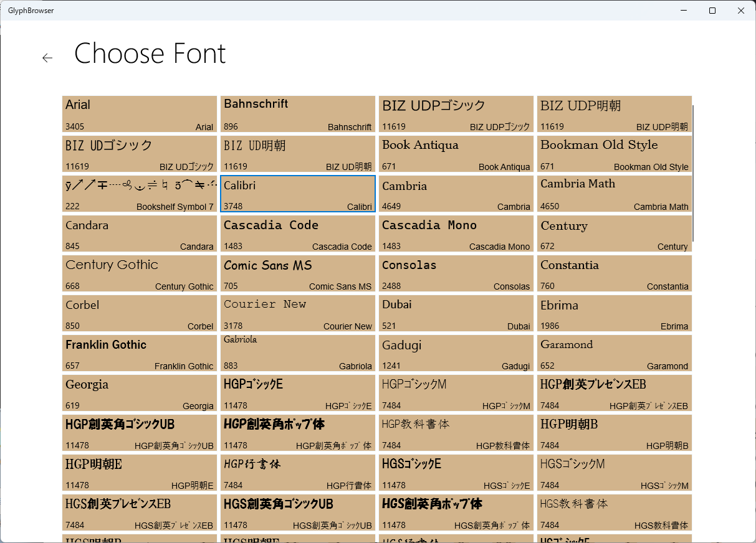The image size is (756, 543).
Task: Select the Georgia font tile
Action: point(140,394)
